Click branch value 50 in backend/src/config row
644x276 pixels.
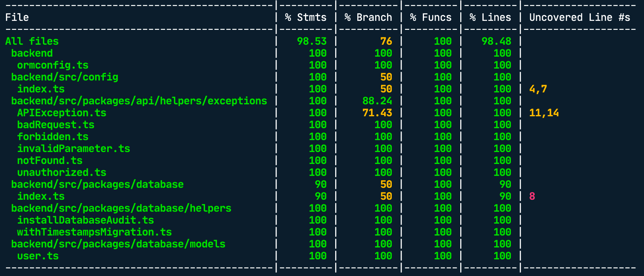pyautogui.click(x=386, y=77)
